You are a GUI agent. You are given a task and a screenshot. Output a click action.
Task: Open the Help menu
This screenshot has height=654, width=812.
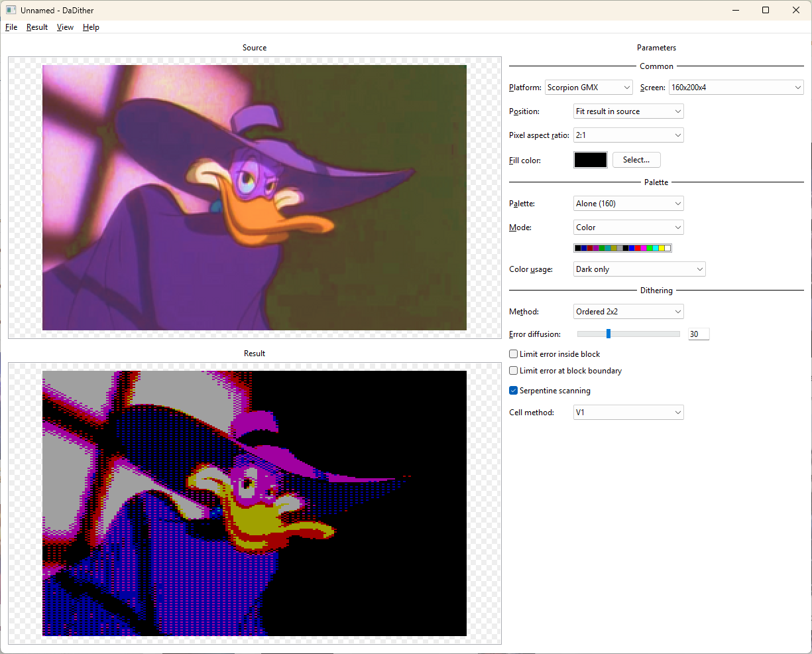point(91,27)
